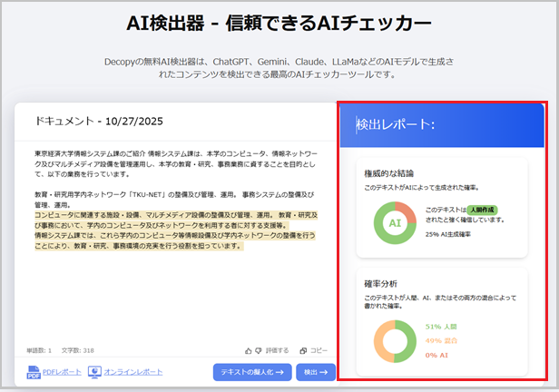Click the online report monitor icon
Screen dimensions: 559x392
[94, 372]
